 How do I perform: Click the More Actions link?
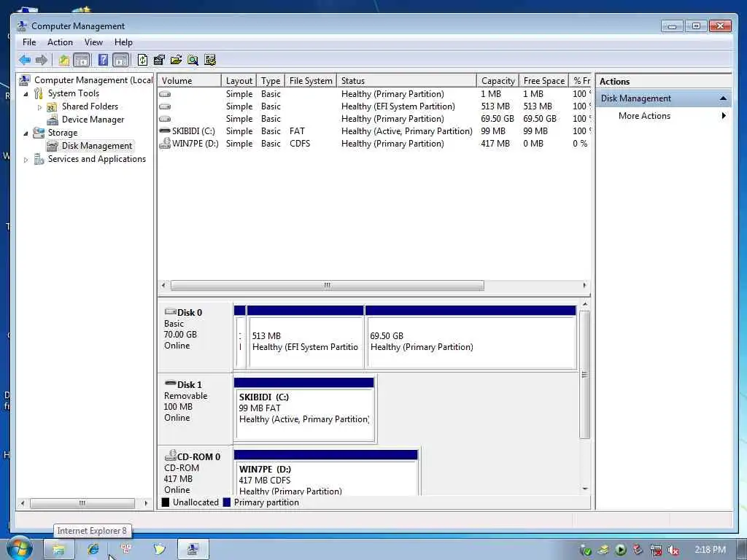[644, 116]
